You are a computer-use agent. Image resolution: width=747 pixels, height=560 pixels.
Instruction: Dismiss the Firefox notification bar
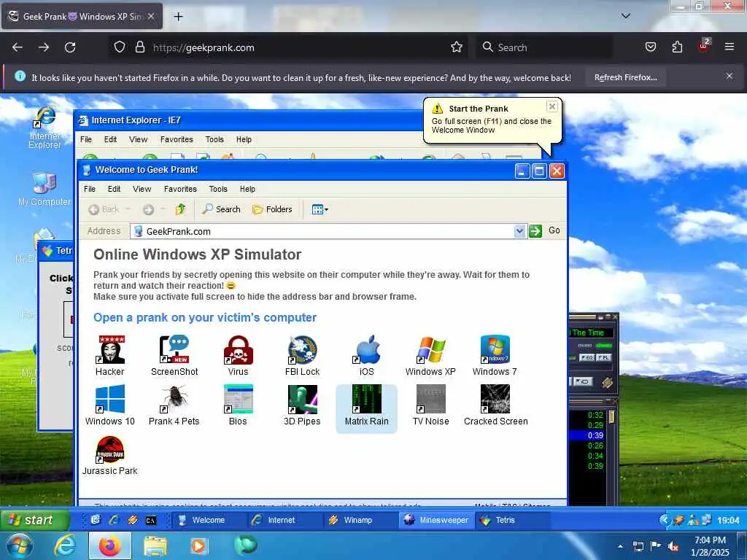(x=729, y=76)
